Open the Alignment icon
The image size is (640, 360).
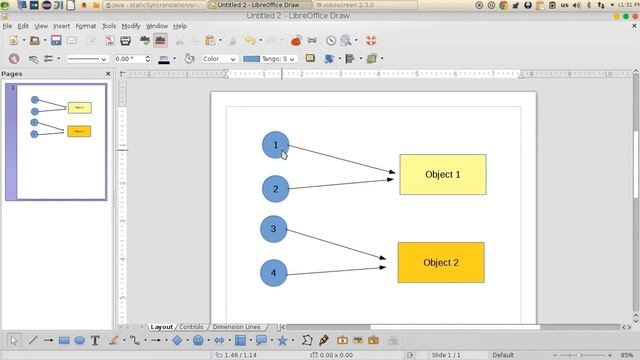[x=350, y=59]
